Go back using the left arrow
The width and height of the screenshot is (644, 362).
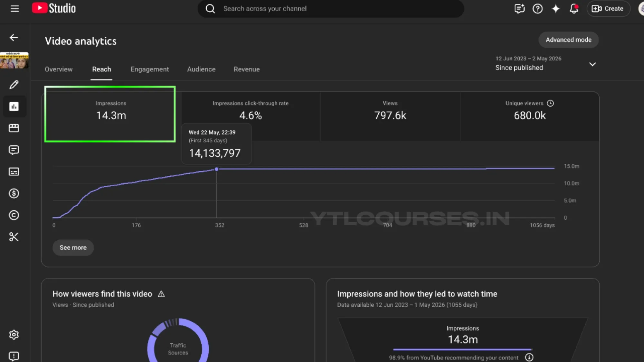pyautogui.click(x=14, y=38)
